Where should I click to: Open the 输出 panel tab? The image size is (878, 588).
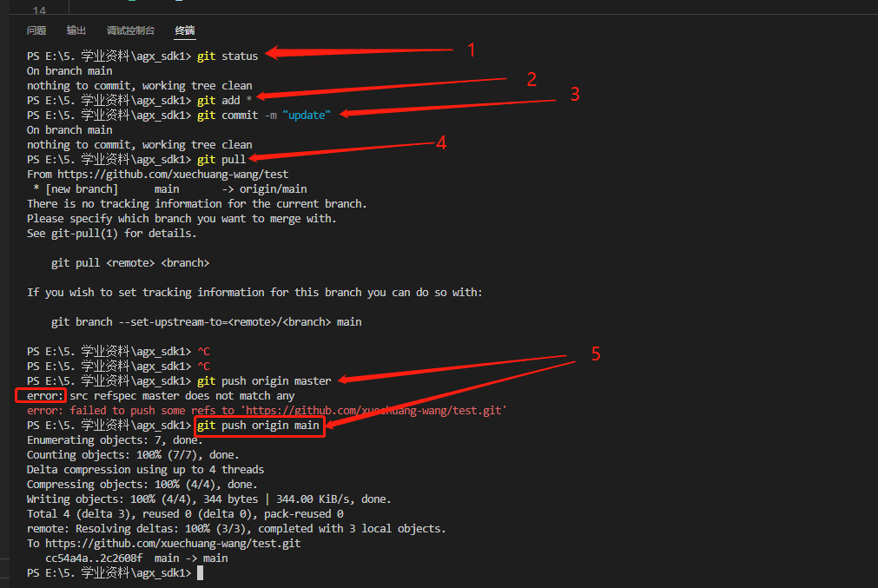click(x=76, y=30)
